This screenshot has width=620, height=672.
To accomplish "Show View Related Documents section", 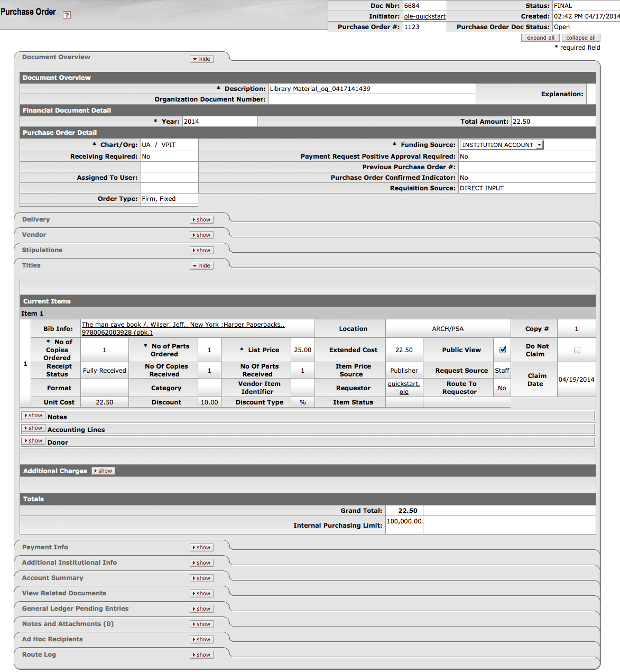I will (x=201, y=593).
